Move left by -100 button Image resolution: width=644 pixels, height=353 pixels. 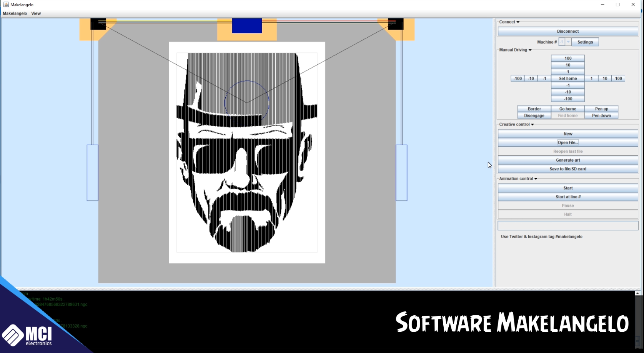tap(518, 79)
